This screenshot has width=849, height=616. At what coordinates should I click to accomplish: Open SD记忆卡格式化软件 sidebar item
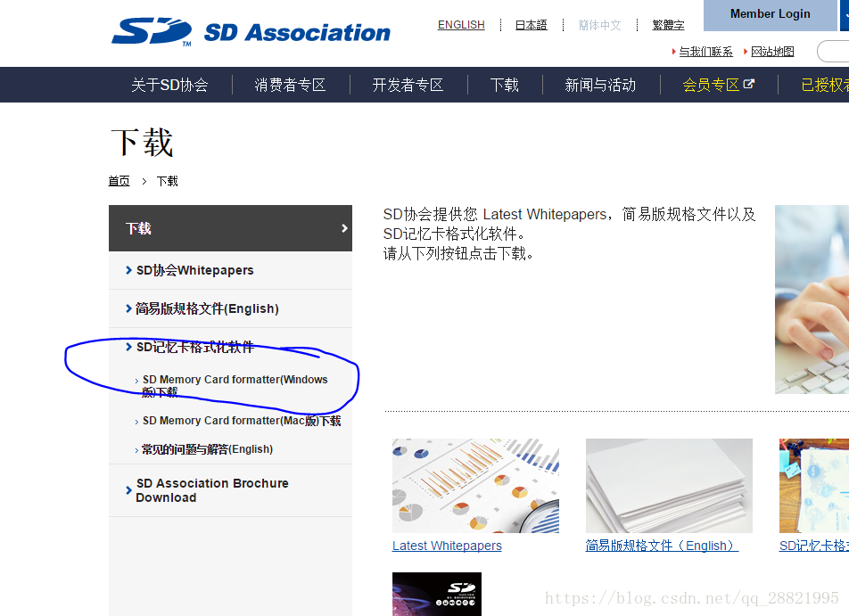195,347
